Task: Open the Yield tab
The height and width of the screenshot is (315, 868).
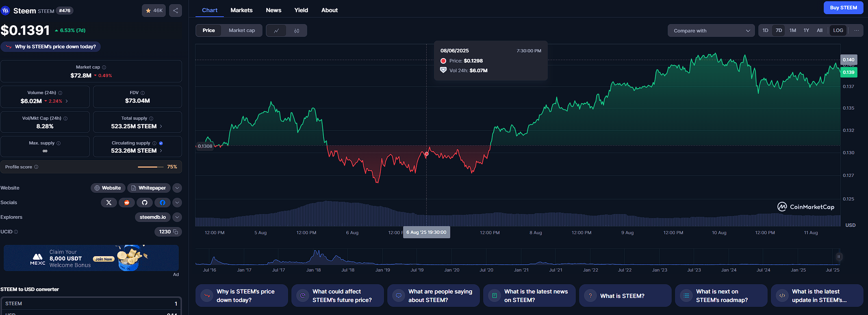Action: (301, 10)
